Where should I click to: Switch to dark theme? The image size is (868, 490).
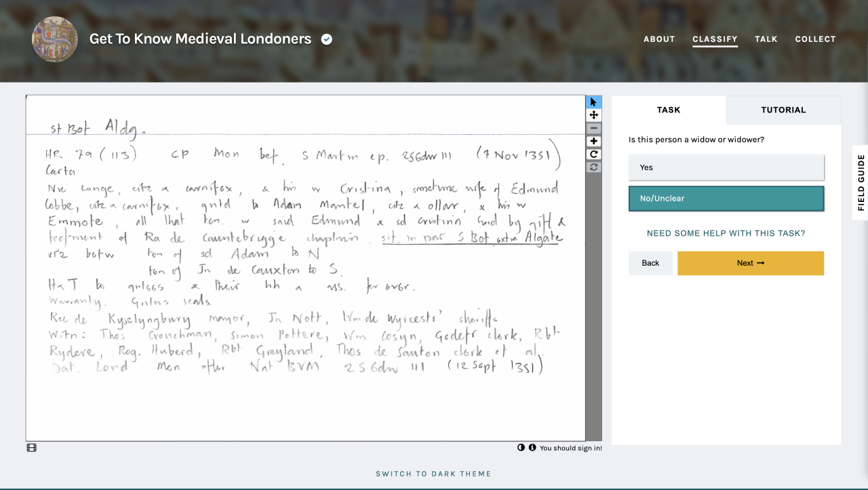coord(434,474)
